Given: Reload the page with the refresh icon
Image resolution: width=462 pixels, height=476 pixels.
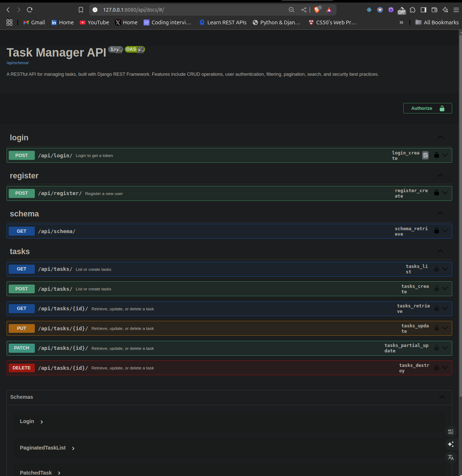Looking at the screenshot, I should point(30,10).
